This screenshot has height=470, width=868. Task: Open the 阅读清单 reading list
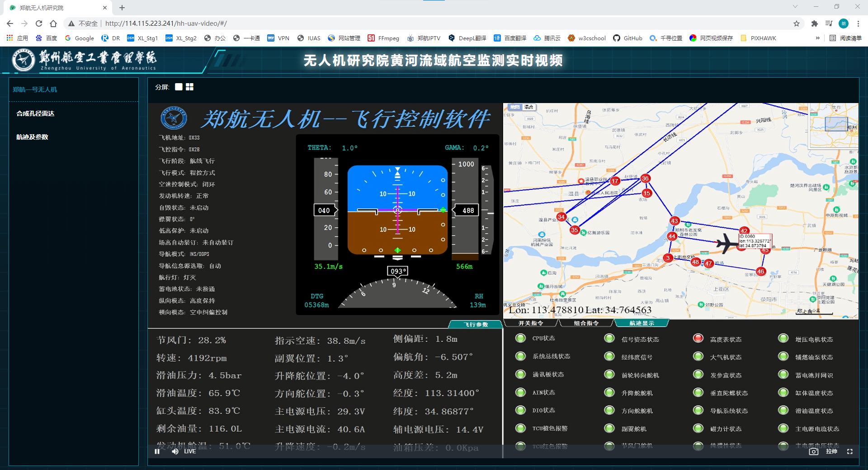pos(845,38)
